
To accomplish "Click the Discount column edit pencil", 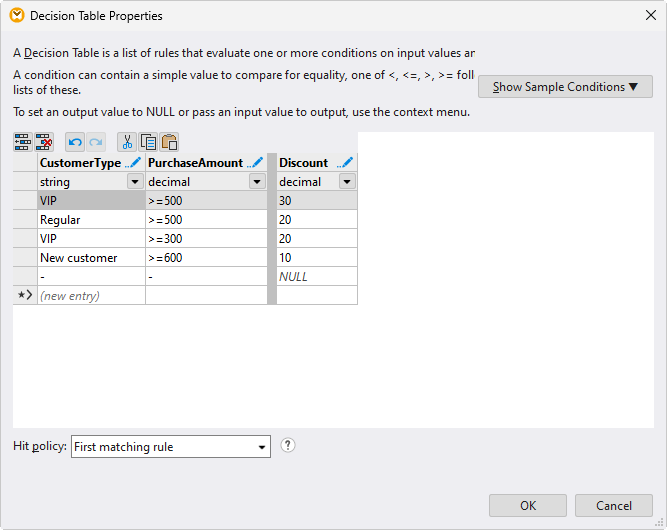I will tap(346, 163).
